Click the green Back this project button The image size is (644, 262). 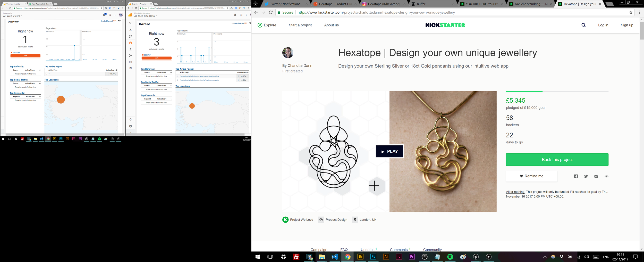pyautogui.click(x=557, y=160)
